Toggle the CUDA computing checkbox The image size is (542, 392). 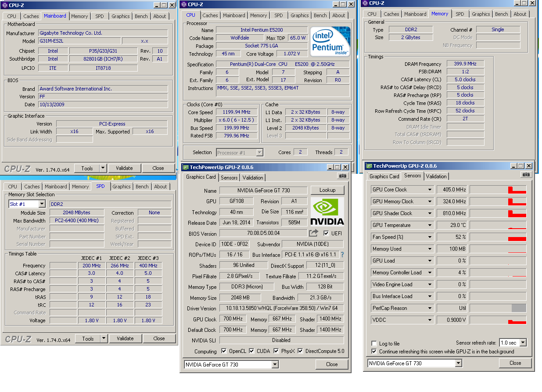251,351
